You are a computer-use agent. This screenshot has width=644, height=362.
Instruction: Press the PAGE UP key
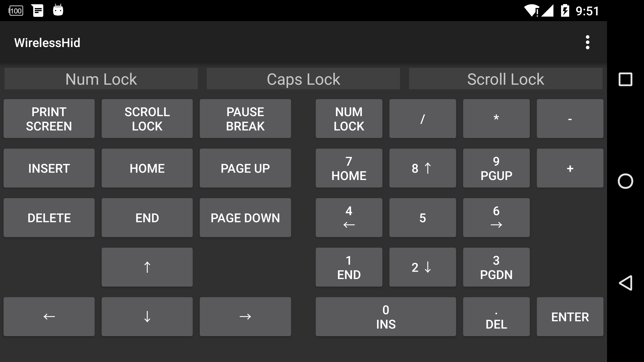tap(246, 168)
